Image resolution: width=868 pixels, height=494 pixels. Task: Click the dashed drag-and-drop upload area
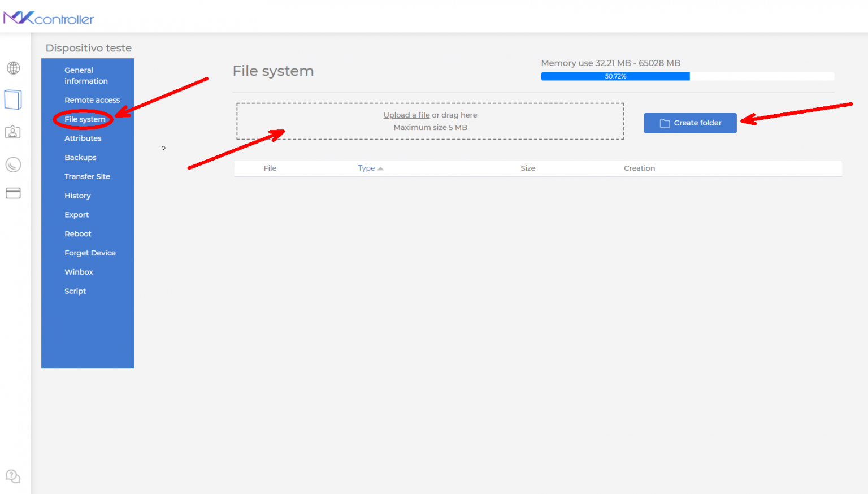(430, 122)
